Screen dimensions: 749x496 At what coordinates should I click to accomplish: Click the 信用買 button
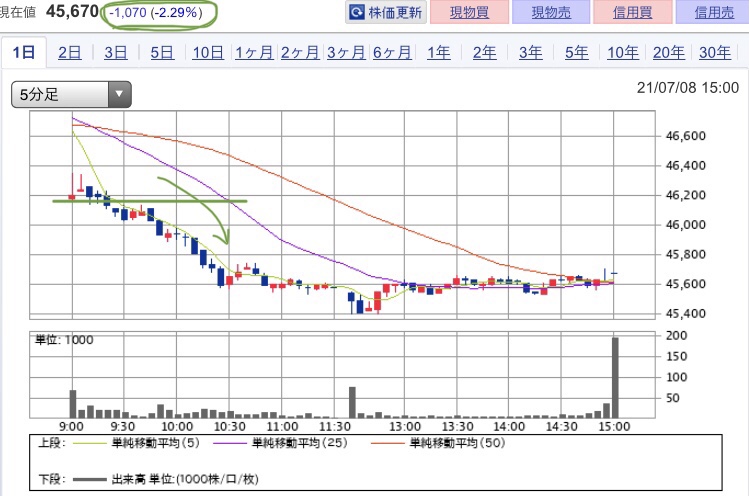click(x=632, y=12)
